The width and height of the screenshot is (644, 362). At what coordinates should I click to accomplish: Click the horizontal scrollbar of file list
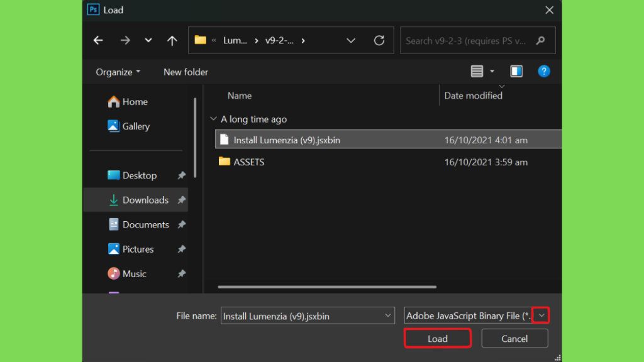(x=327, y=287)
